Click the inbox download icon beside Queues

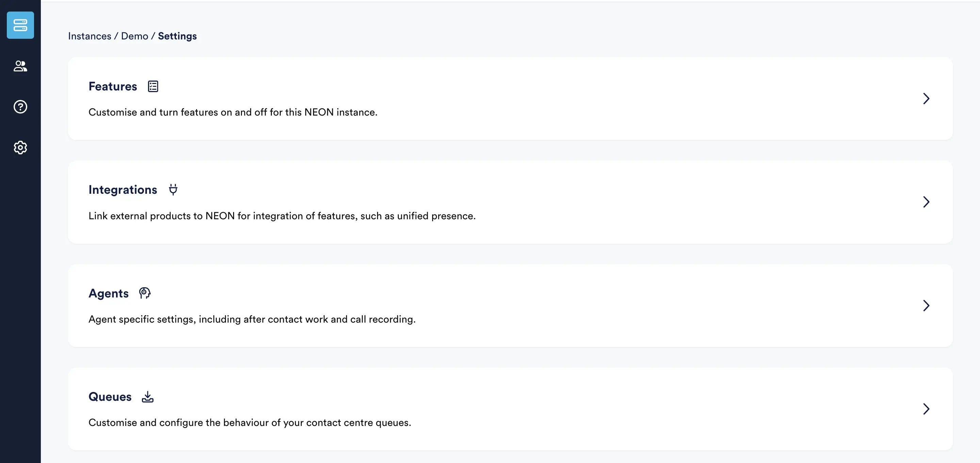click(x=148, y=397)
